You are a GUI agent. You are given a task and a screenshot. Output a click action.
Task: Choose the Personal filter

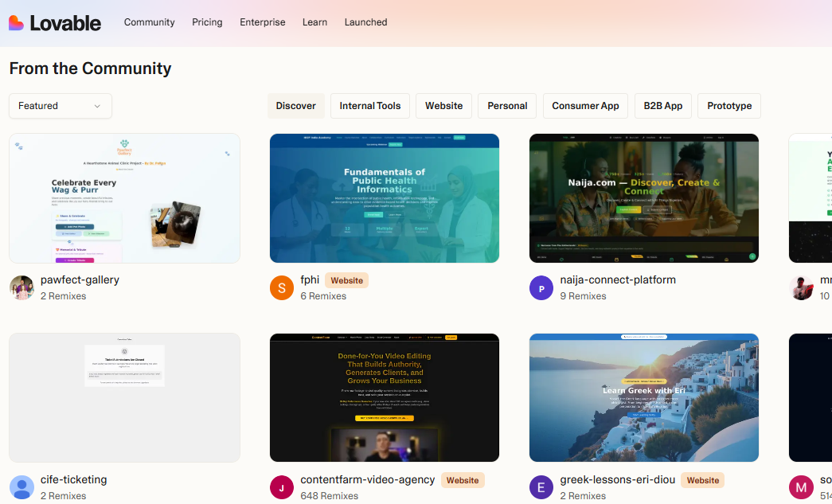pyautogui.click(x=507, y=106)
